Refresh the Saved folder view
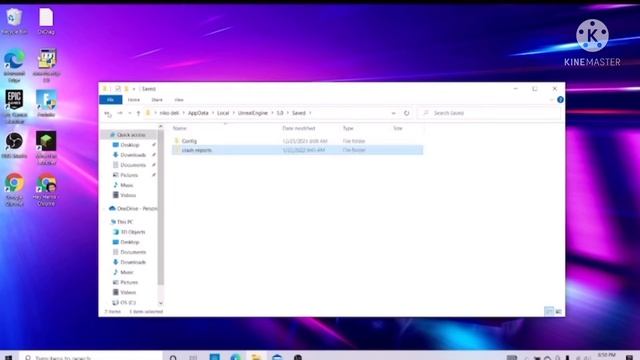Screen dimensions: 640x360 407,113
